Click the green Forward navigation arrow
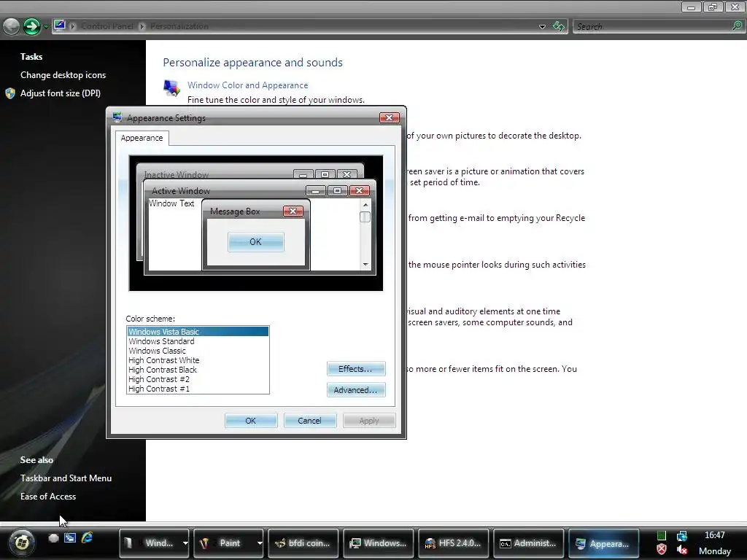747x560 pixels. tap(32, 27)
